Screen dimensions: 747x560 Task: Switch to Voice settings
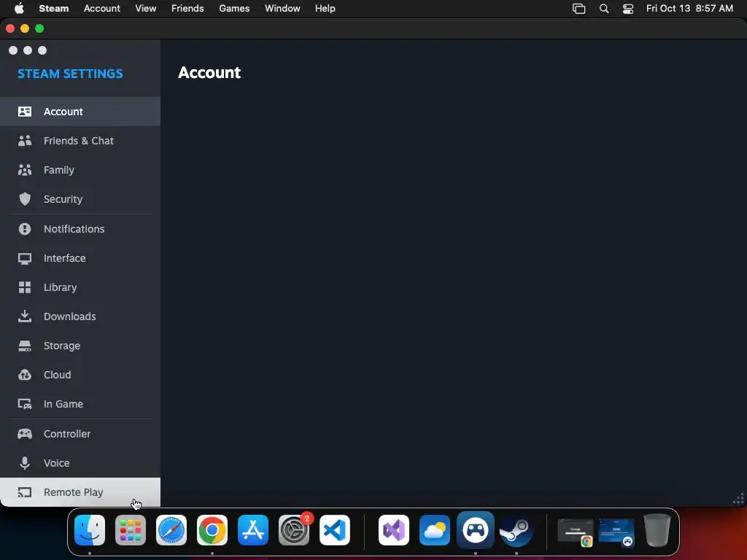(80, 463)
